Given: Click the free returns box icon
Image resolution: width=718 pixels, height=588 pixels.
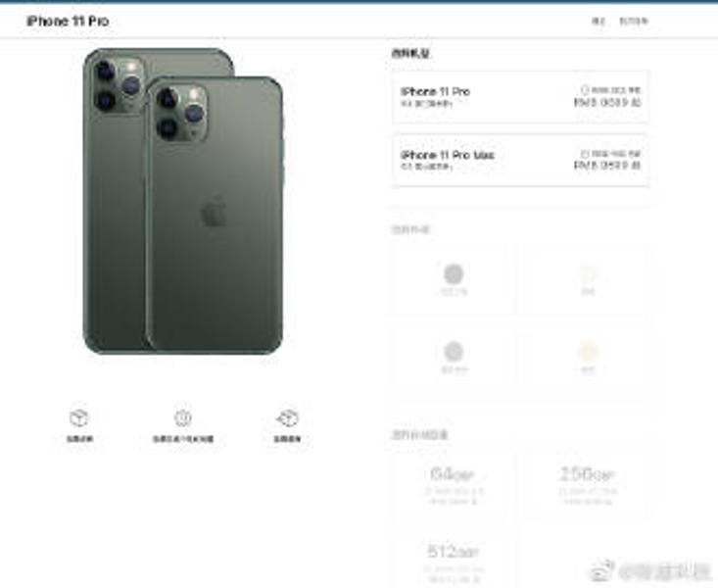Looking at the screenshot, I should tap(287, 417).
